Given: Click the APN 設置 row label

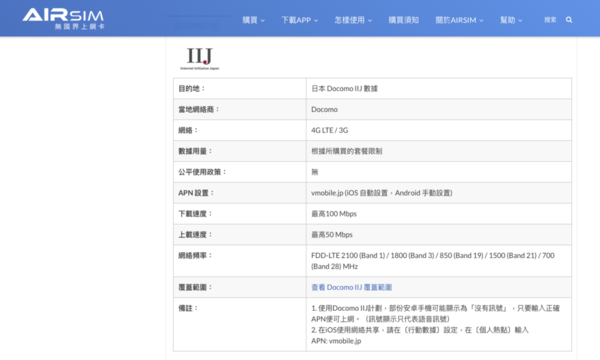Looking at the screenshot, I should pyautogui.click(x=196, y=193).
